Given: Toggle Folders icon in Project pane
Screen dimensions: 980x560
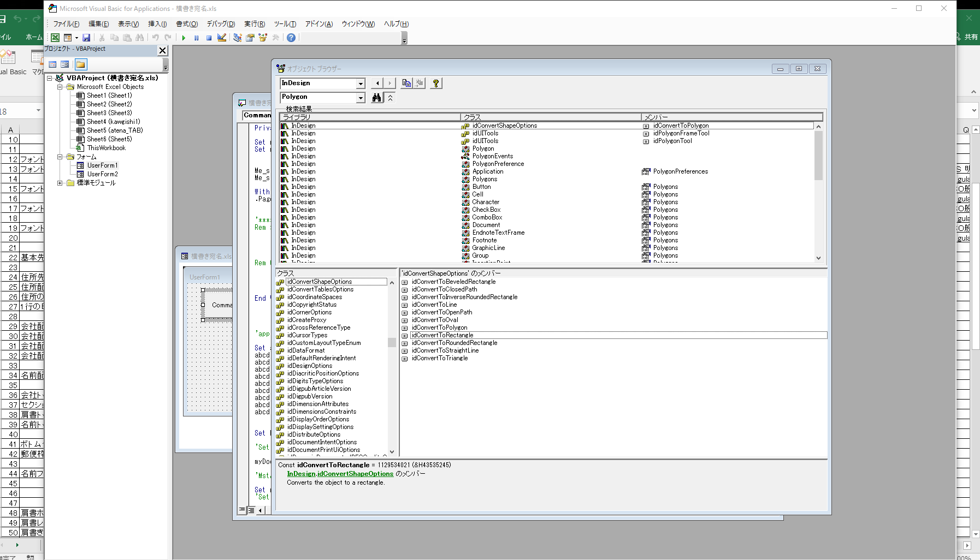Looking at the screenshot, I should tap(80, 64).
